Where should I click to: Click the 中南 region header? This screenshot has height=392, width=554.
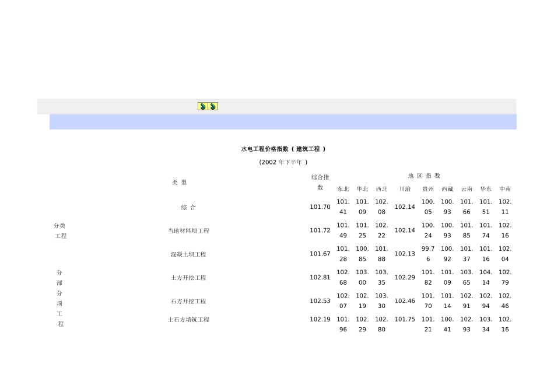505,189
